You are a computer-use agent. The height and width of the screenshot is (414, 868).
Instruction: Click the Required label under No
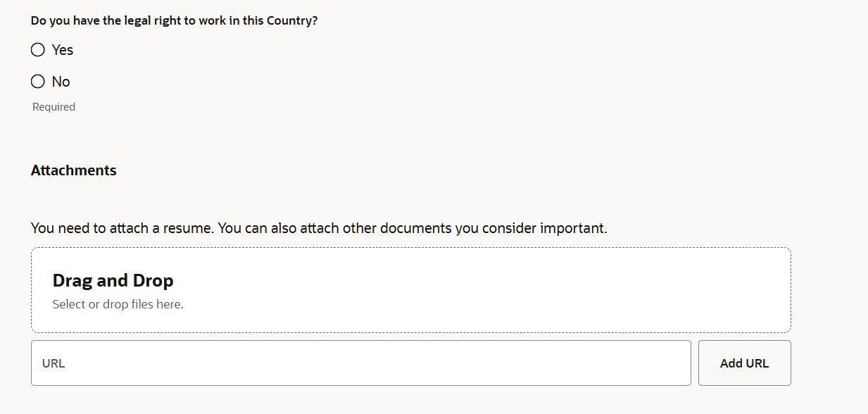pos(53,106)
